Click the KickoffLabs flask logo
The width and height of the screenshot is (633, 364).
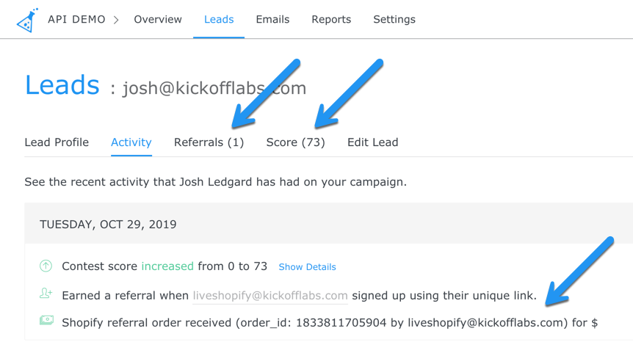27,20
